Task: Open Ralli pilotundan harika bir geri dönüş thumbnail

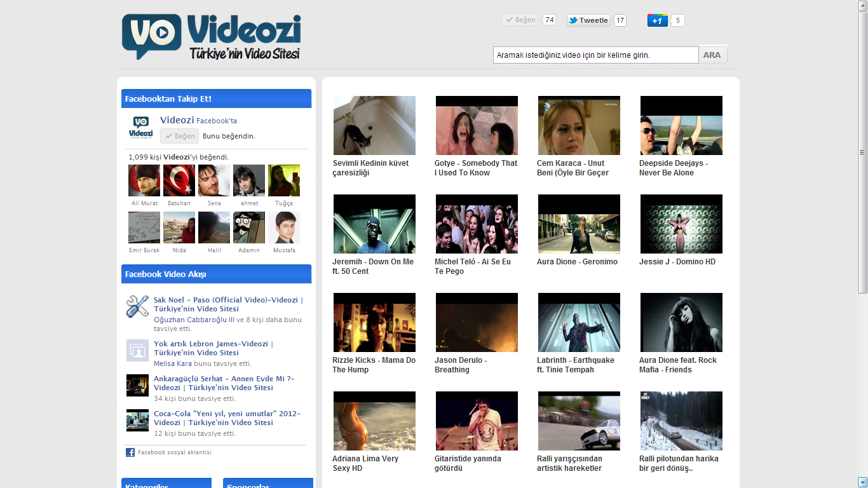Action: 681,421
